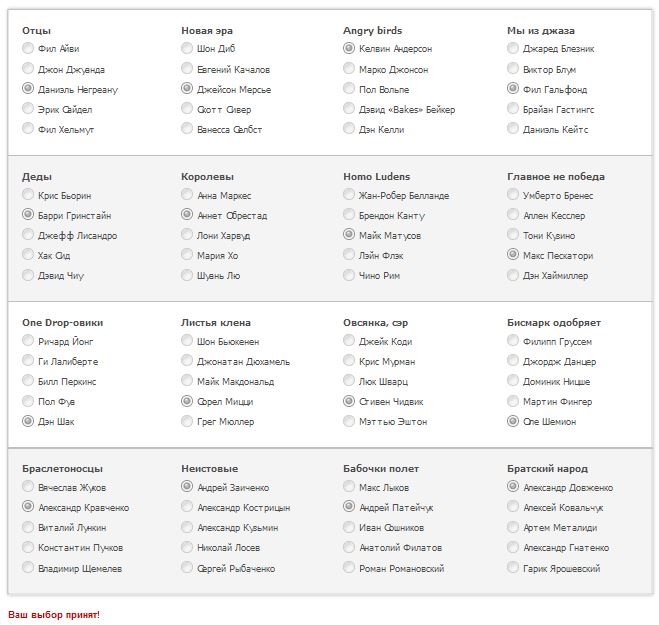
Task: Select Евгений Качалов under Новая эра
Action: click(188, 69)
